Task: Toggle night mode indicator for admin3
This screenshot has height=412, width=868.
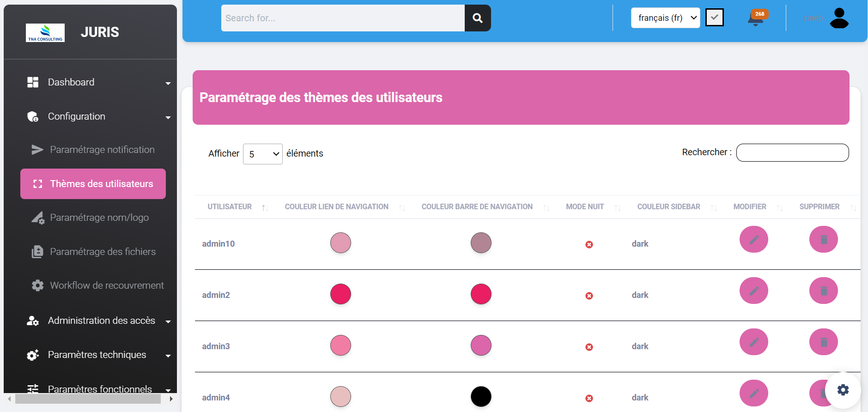Action: point(589,347)
